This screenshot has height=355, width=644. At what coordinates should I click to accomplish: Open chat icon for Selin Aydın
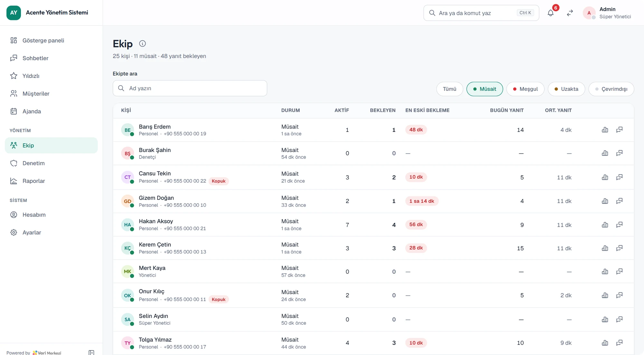[x=620, y=320]
